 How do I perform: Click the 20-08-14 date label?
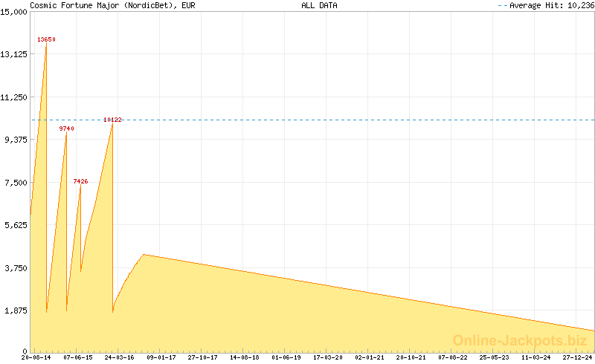tap(36, 357)
